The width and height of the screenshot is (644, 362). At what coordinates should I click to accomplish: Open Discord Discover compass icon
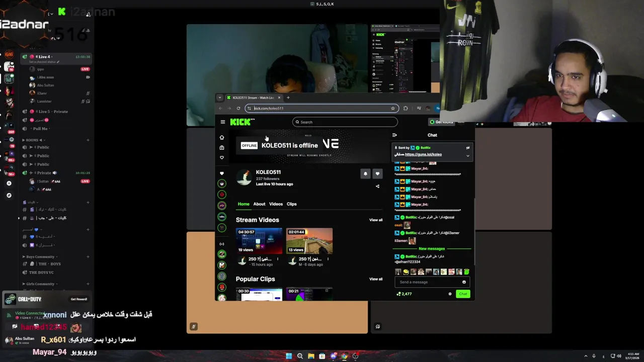click(x=9, y=195)
